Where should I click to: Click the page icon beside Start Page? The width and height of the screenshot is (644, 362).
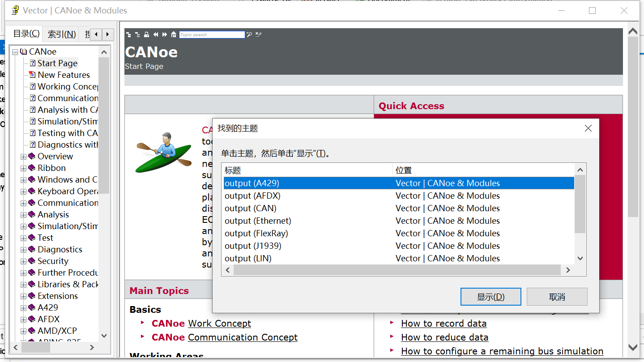click(33, 63)
